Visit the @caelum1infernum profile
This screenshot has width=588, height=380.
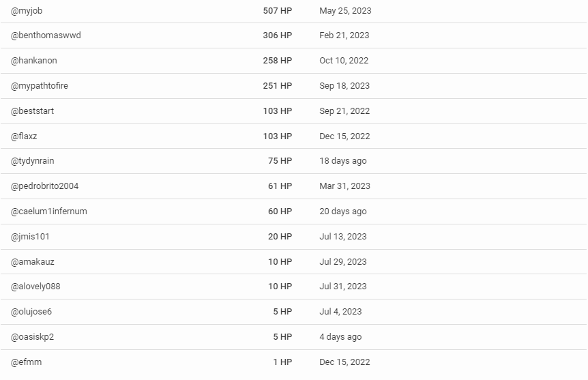(48, 211)
